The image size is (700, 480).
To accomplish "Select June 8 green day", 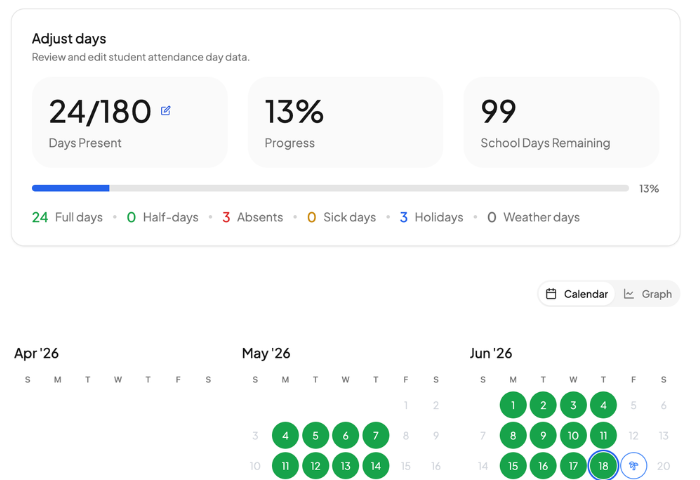I will point(513,435).
